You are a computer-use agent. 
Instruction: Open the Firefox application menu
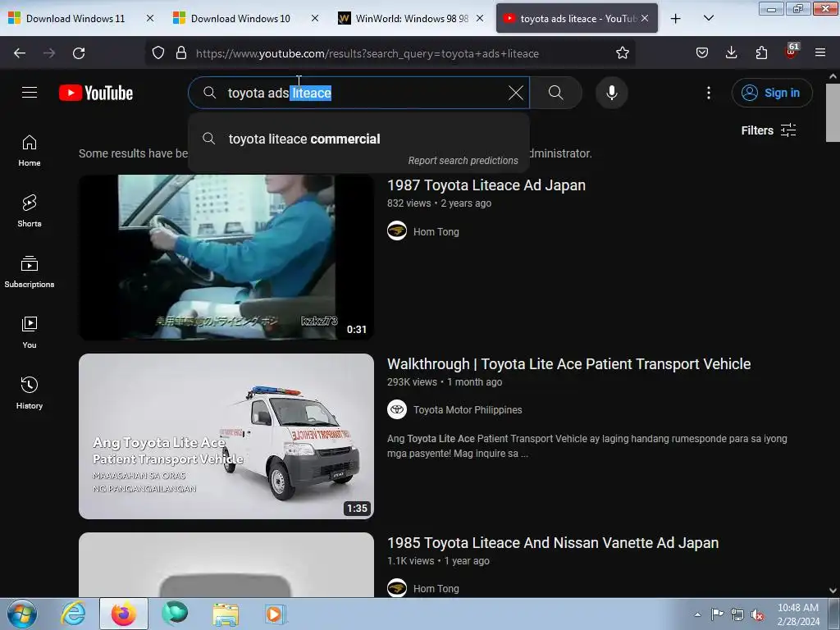(820, 53)
